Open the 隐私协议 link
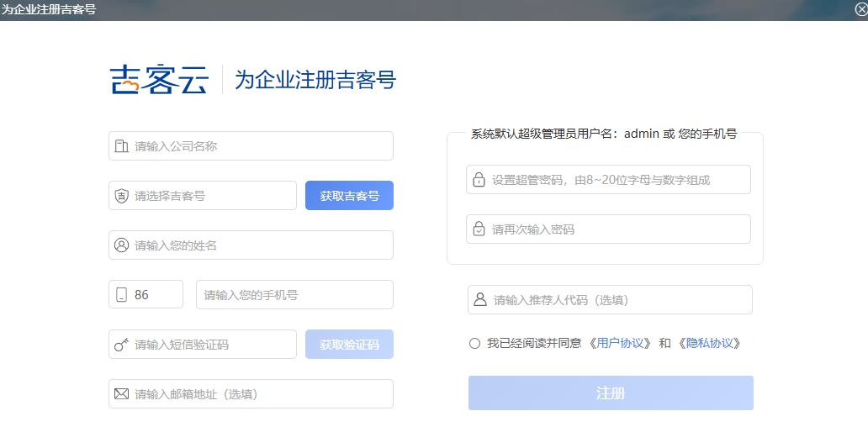The image size is (868, 448). [710, 343]
